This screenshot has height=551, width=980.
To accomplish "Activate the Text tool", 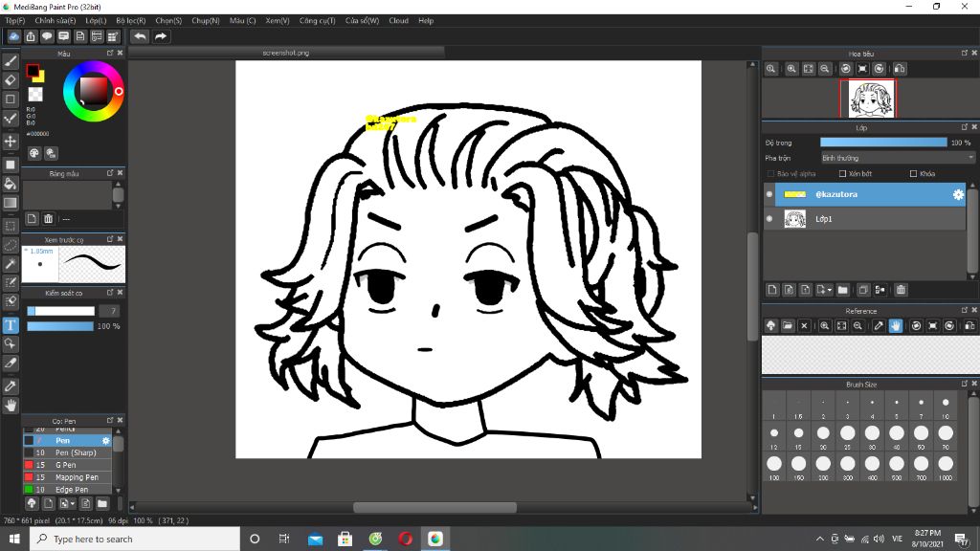I will [x=11, y=325].
